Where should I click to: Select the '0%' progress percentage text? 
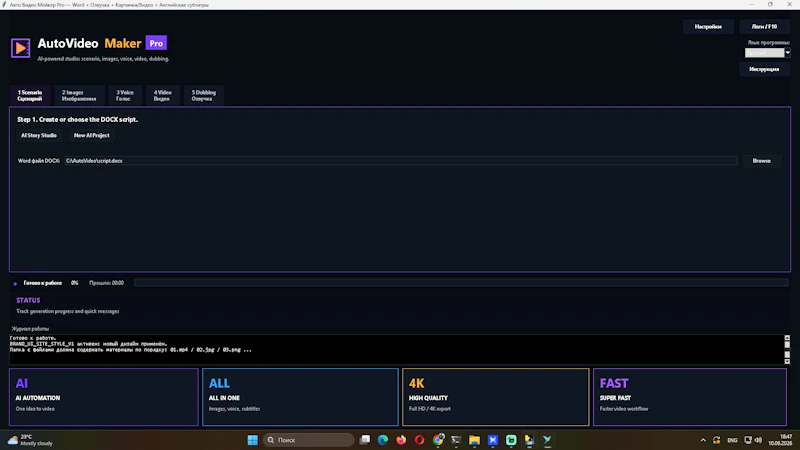pos(74,283)
